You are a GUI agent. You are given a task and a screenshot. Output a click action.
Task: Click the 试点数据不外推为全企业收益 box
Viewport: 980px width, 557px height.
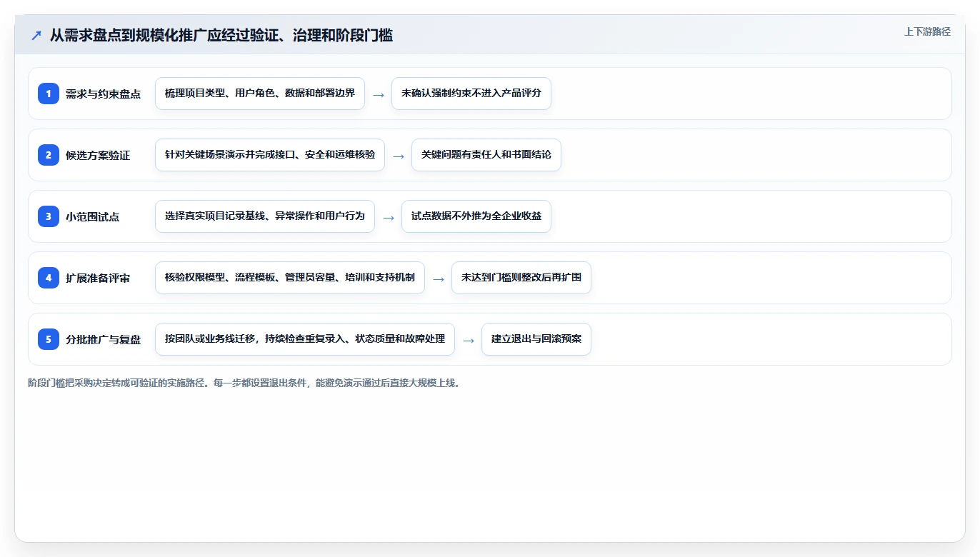[x=476, y=216]
